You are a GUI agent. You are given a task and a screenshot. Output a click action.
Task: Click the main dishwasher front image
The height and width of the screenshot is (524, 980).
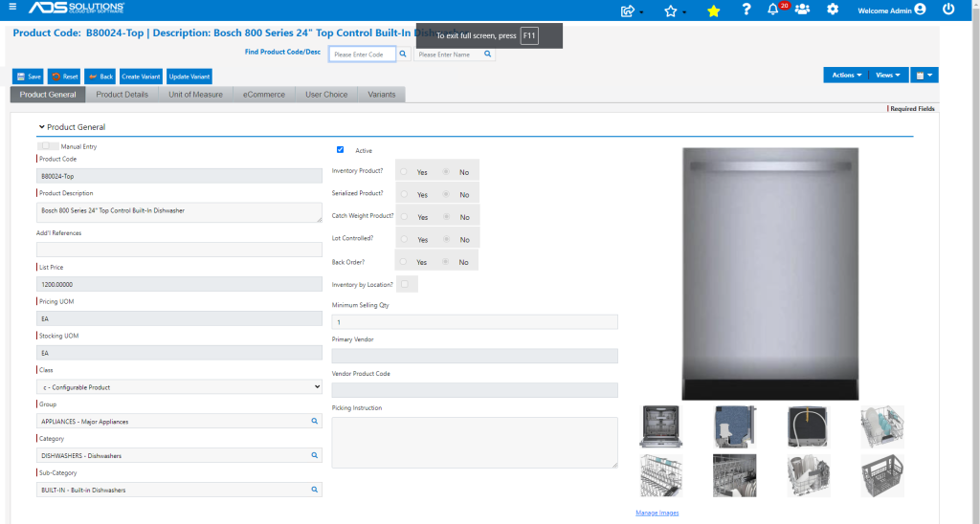[770, 273]
